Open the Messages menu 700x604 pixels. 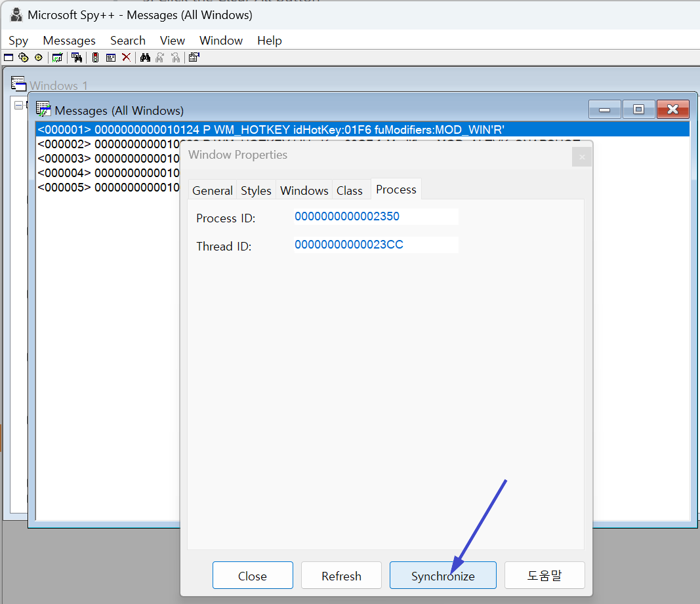click(69, 41)
